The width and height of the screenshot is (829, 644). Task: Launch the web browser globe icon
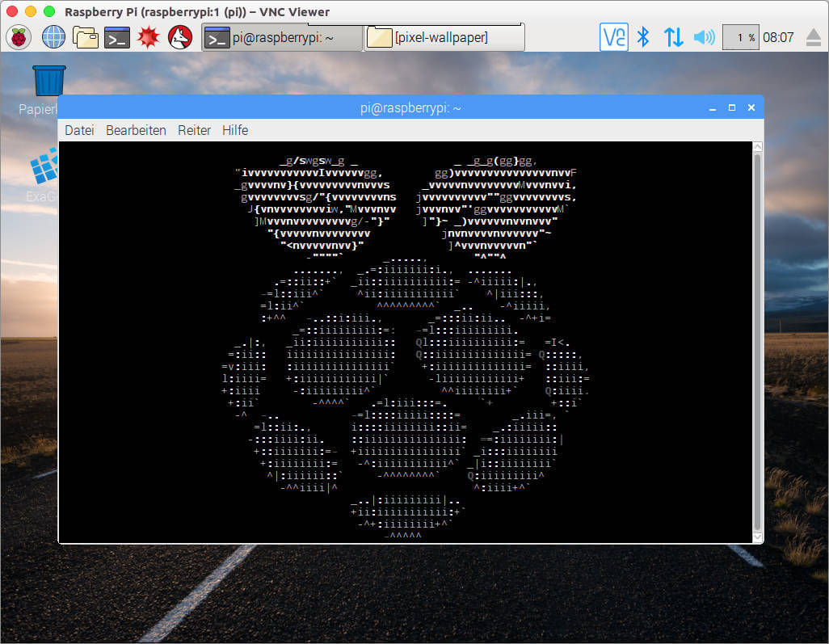(x=53, y=37)
